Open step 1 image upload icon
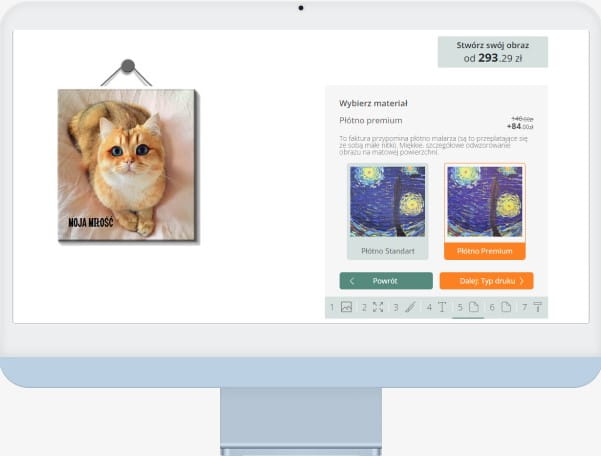Viewport: 601px width, 456px height. [x=346, y=307]
